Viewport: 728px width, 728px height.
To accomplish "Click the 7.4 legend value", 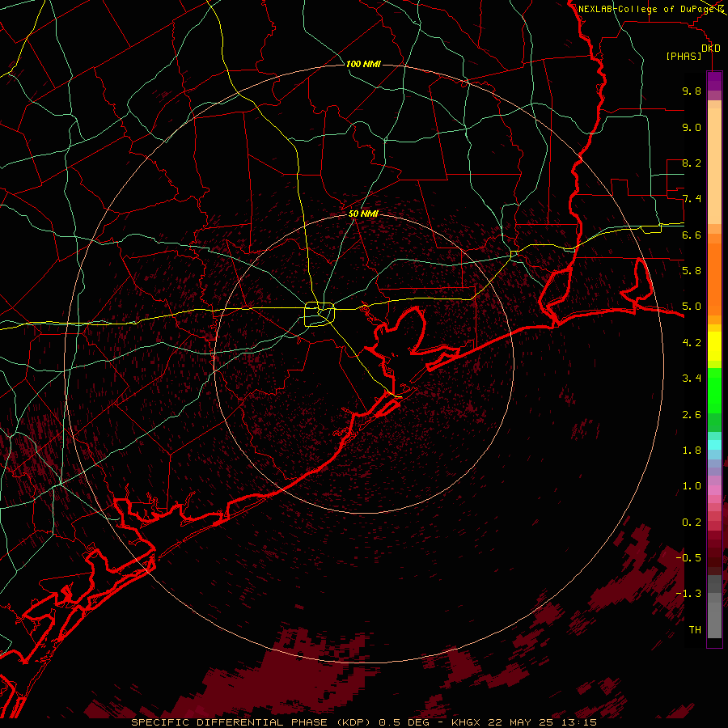I will (x=692, y=199).
